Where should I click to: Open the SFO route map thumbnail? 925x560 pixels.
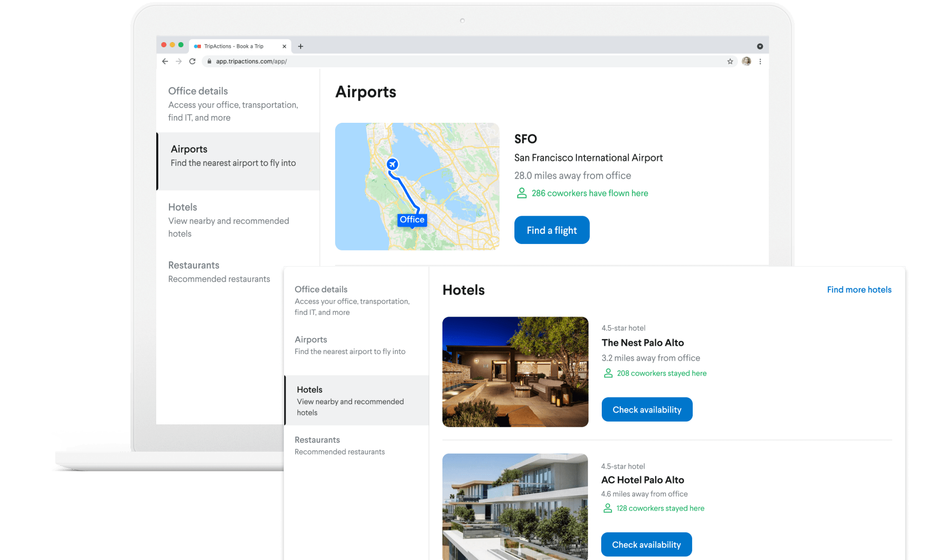417,186
